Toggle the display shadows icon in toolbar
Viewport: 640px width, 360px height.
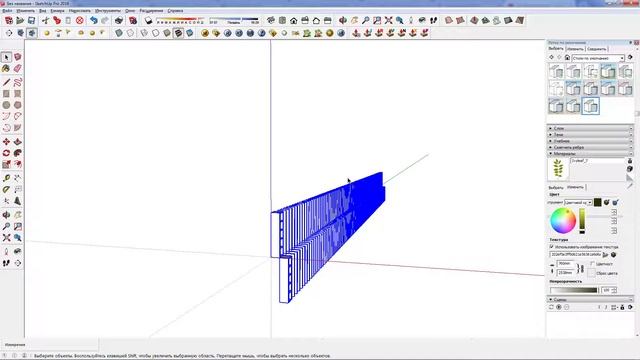(x=149, y=20)
